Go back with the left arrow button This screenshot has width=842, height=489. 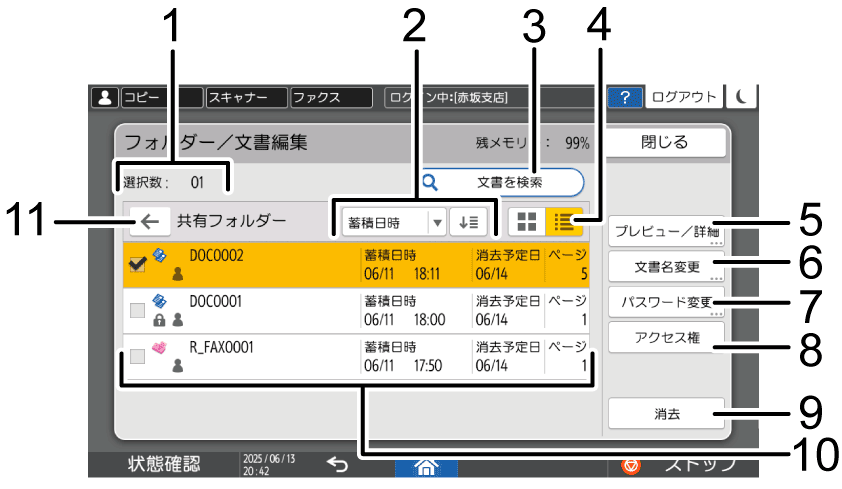click(x=150, y=222)
